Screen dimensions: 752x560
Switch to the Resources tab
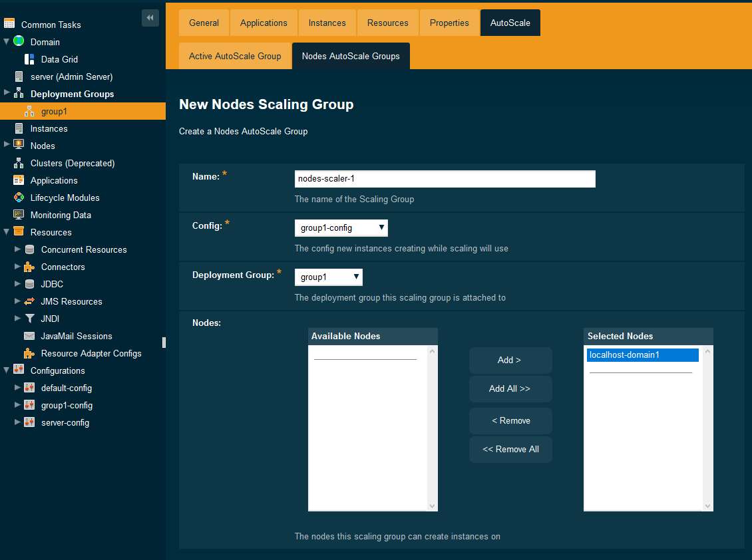[387, 23]
